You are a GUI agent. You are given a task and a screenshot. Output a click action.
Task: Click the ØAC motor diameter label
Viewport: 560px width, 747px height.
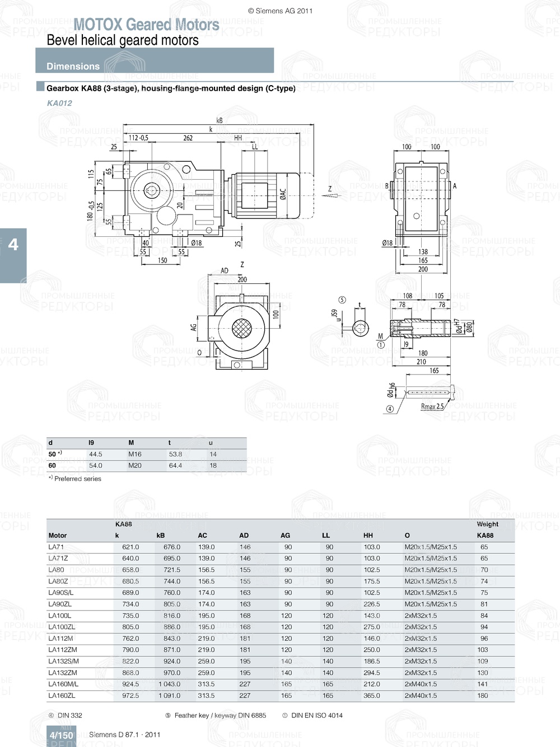(x=283, y=194)
